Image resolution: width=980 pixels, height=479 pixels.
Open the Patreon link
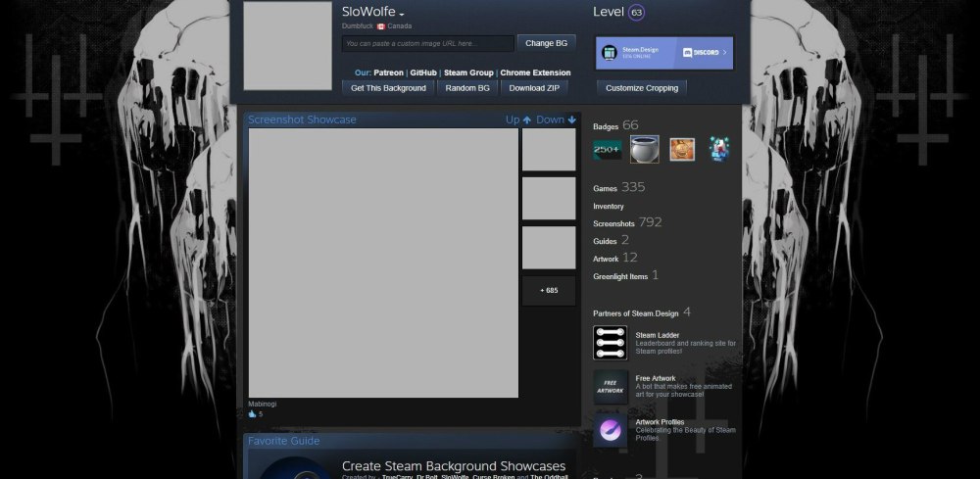click(x=389, y=72)
